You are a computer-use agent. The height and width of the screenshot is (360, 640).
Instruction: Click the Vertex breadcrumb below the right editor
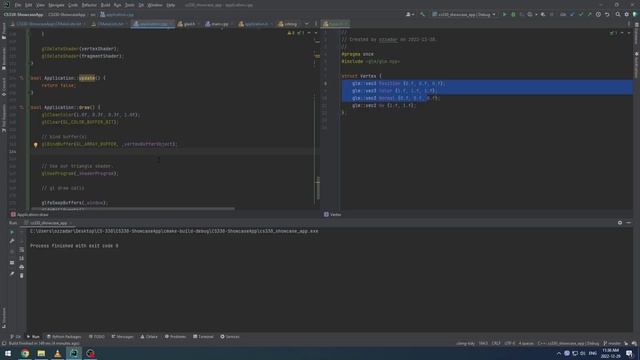(x=332, y=214)
